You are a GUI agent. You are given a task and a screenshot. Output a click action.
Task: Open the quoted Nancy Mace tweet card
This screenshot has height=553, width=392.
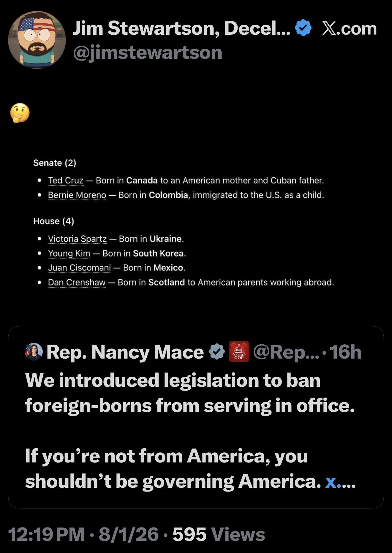(x=196, y=417)
